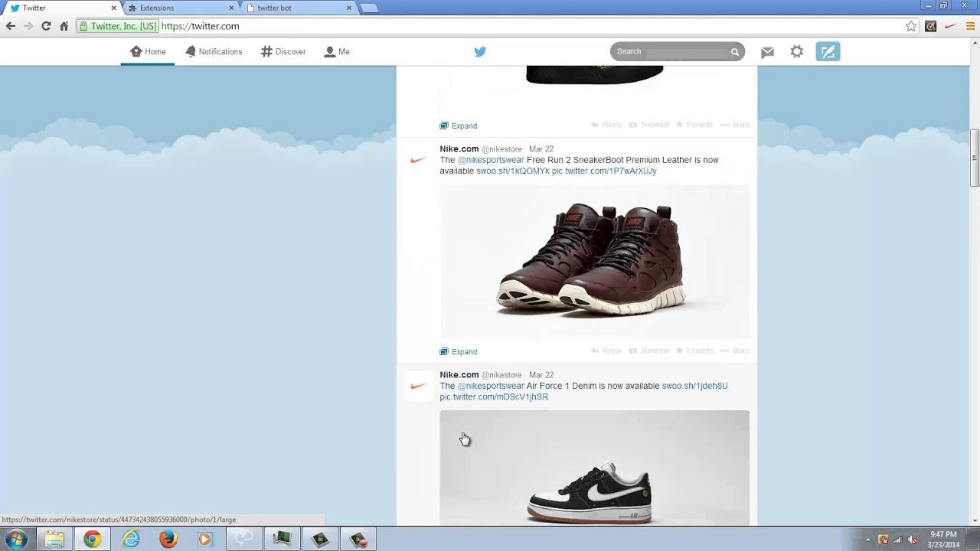Image resolution: width=980 pixels, height=551 pixels.
Task: Open the settings gear dropdown
Action: point(797,52)
